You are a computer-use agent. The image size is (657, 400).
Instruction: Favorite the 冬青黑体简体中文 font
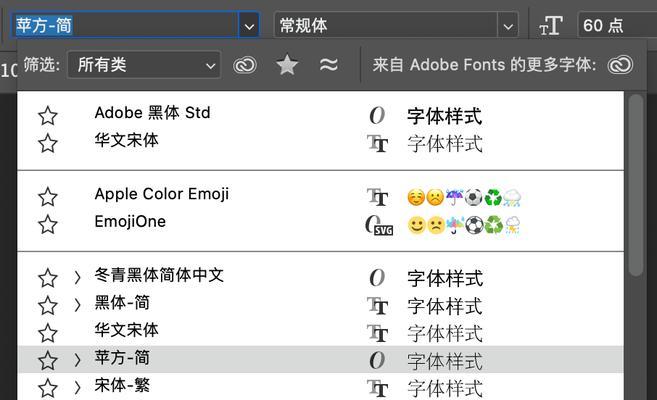click(x=48, y=278)
